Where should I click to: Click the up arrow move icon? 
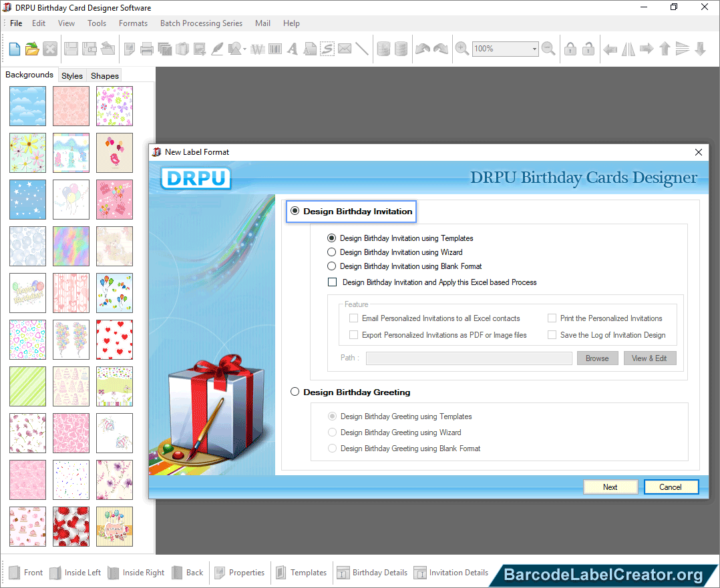click(665, 49)
